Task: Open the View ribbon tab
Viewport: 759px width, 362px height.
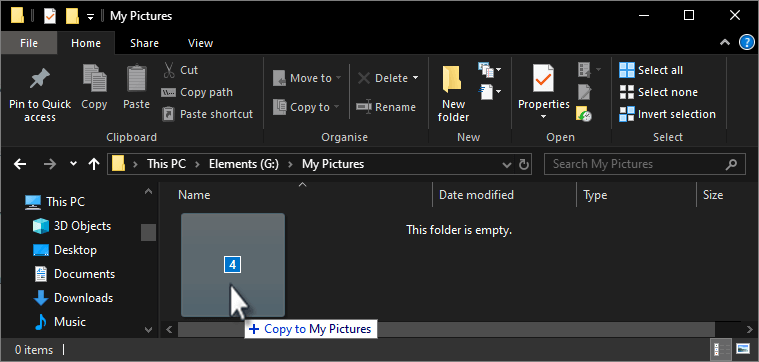Action: [x=200, y=43]
